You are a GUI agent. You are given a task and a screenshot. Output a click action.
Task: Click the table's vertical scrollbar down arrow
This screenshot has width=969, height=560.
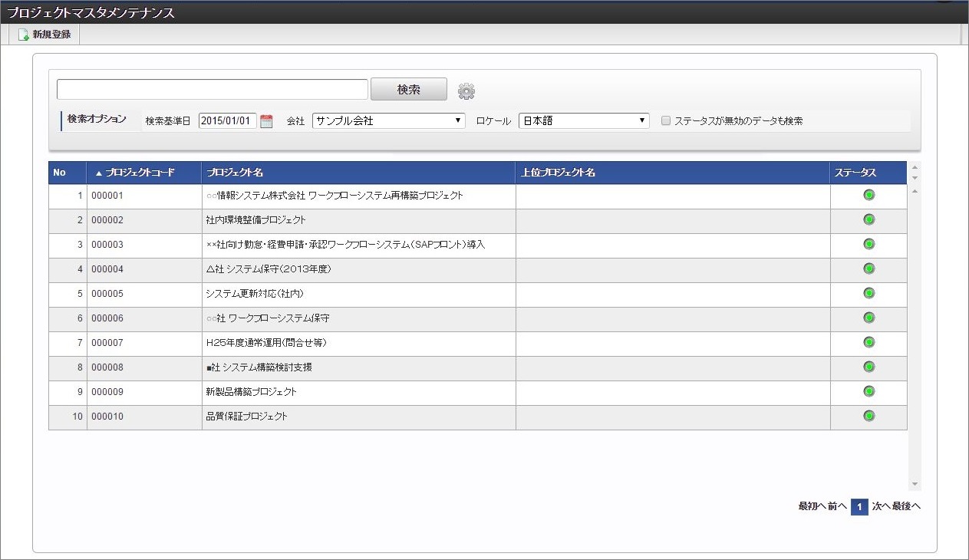pos(914,484)
